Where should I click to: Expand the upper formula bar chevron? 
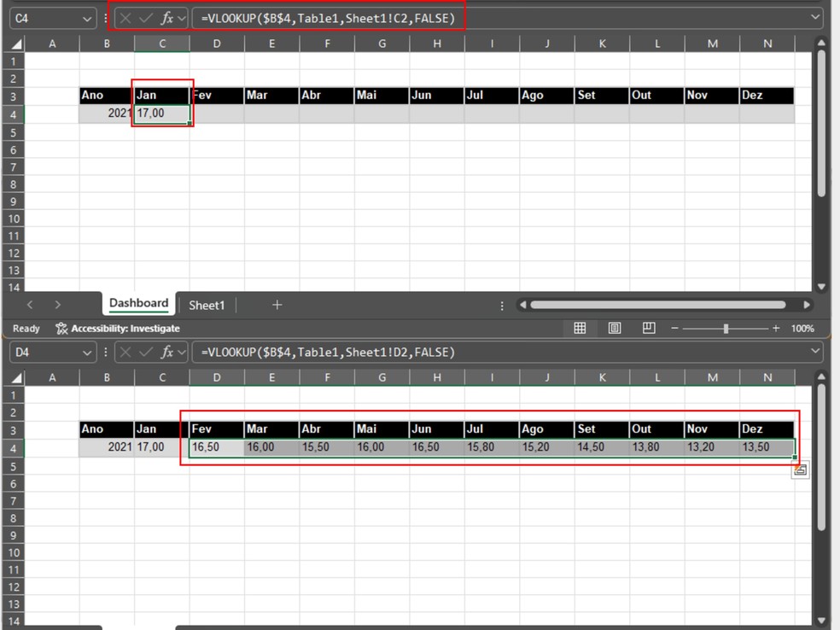815,18
